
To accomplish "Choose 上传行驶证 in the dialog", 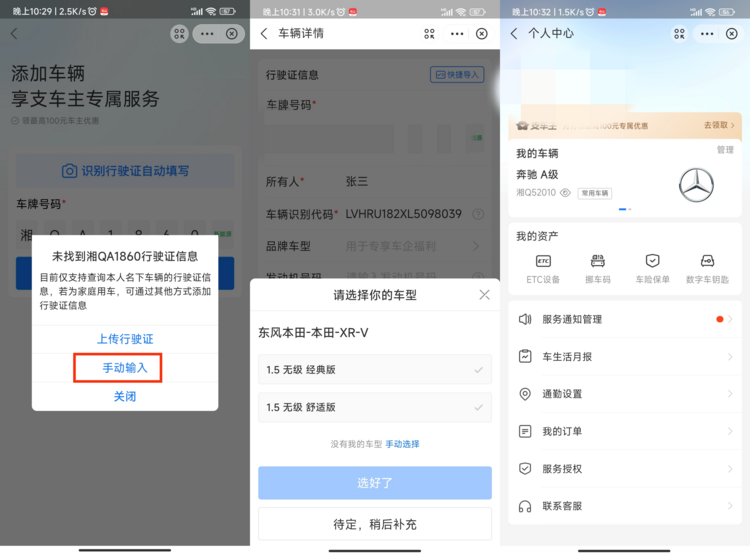I will [125, 339].
